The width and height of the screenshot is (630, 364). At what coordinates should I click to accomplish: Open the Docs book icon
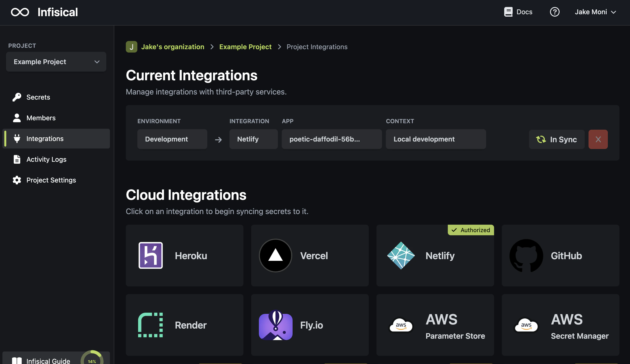coord(508,12)
